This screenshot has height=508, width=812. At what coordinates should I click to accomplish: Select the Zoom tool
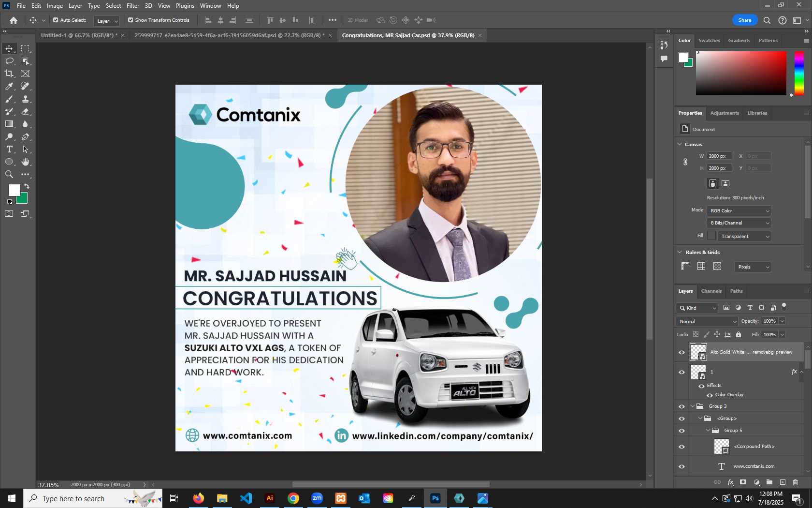[x=9, y=175]
